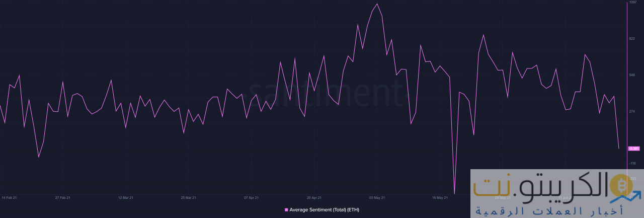The width and height of the screenshot is (644, 218).
Task: Click the Bitcoin coin logo icon
Action: click(x=620, y=185)
